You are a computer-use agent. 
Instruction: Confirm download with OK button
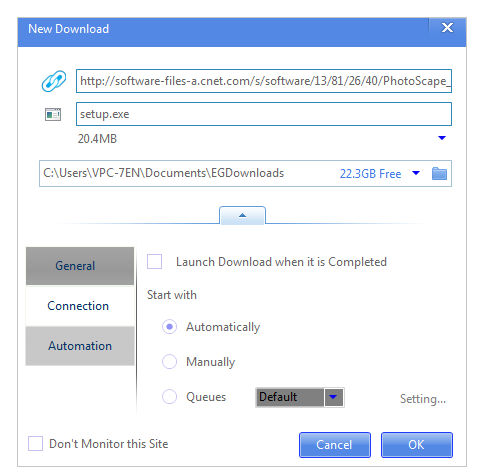click(417, 445)
